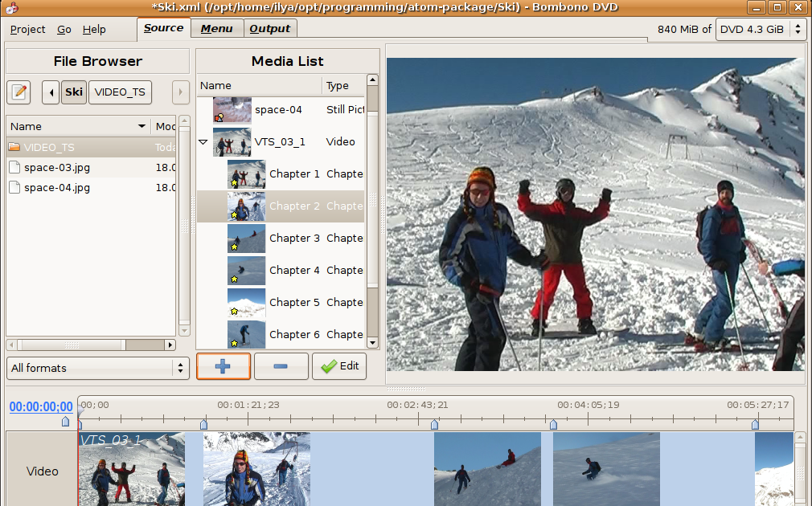The width and height of the screenshot is (812, 506).
Task: Select space-04 still picture thumbnail in Media List
Action: pos(232,110)
